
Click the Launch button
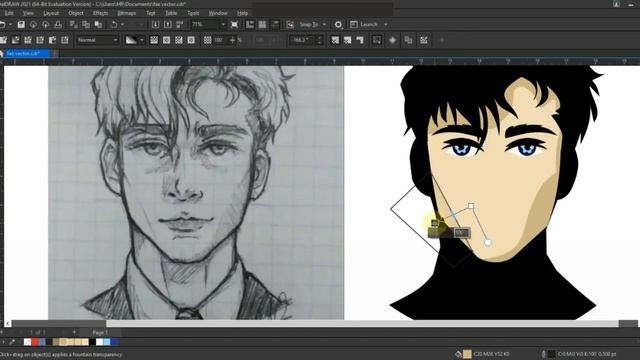pos(364,24)
